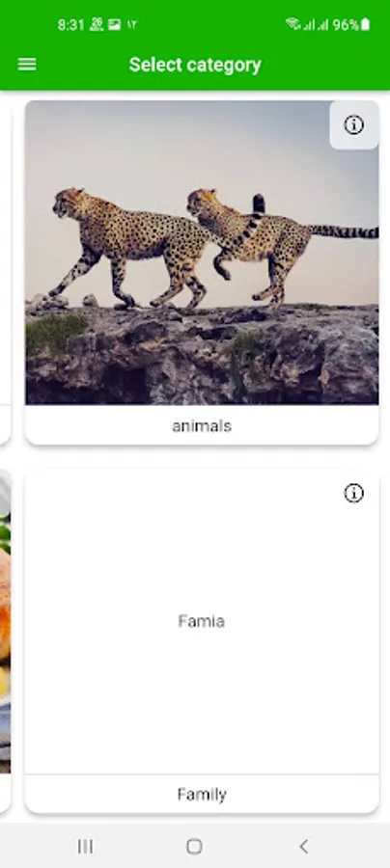Tap the 8:31 clock in status bar

(70, 25)
